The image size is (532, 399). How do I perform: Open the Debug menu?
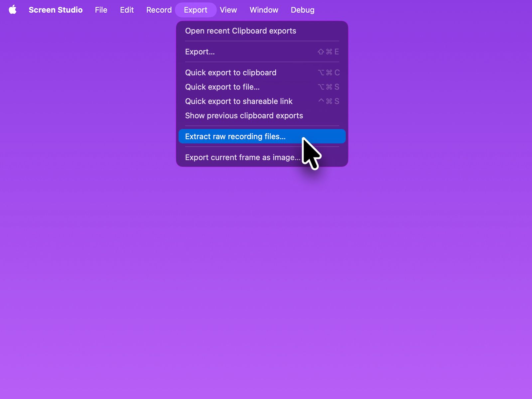click(303, 10)
